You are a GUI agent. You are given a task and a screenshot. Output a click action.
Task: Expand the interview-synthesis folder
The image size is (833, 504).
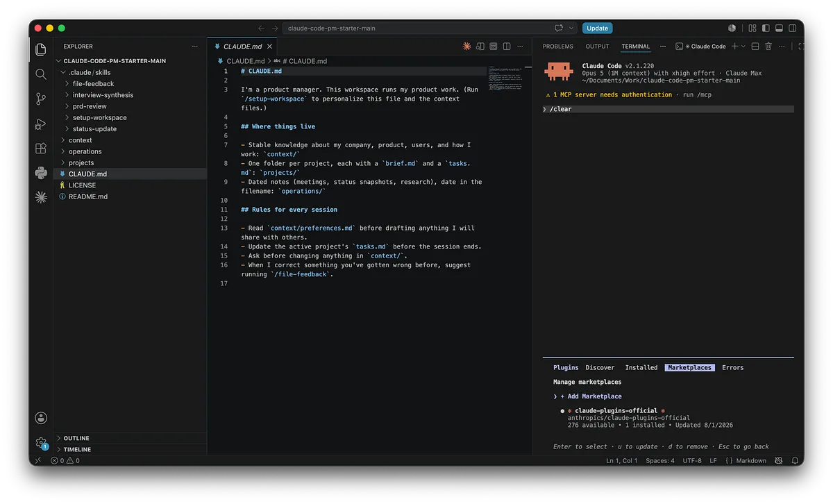click(x=103, y=95)
